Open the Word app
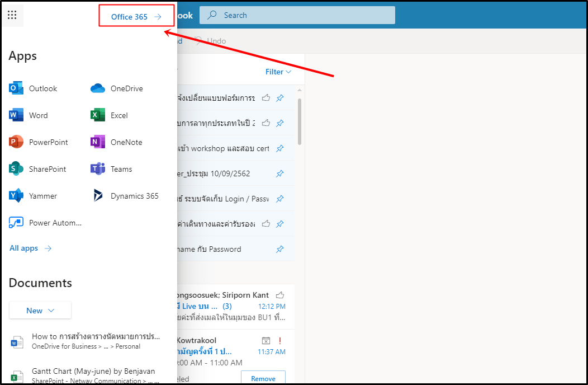Image resolution: width=588 pixels, height=385 pixels. (x=29, y=115)
